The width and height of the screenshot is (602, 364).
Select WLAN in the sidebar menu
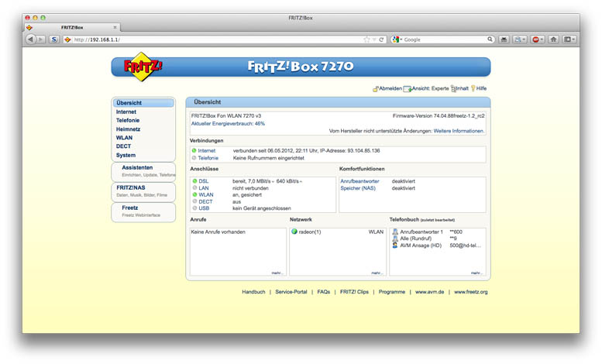point(124,138)
